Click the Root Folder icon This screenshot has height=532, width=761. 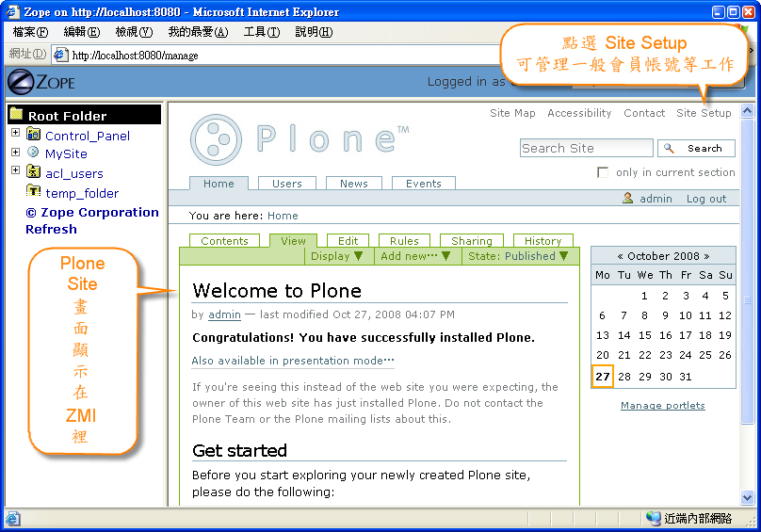[x=17, y=114]
